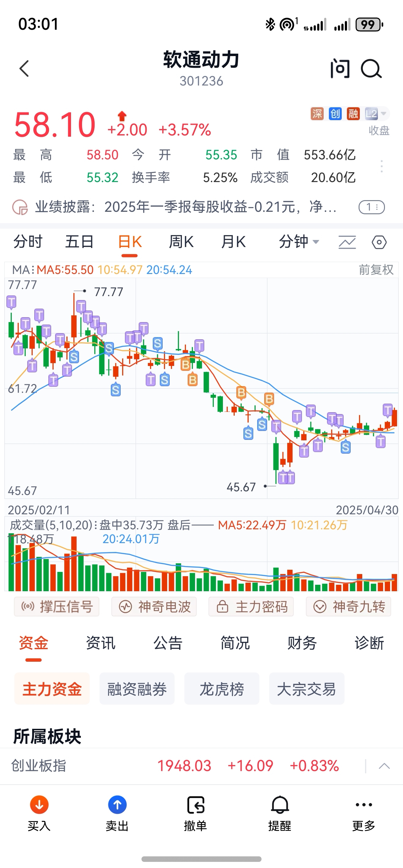
Task: Switch to 分时 intraday chart tab
Action: [x=28, y=242]
